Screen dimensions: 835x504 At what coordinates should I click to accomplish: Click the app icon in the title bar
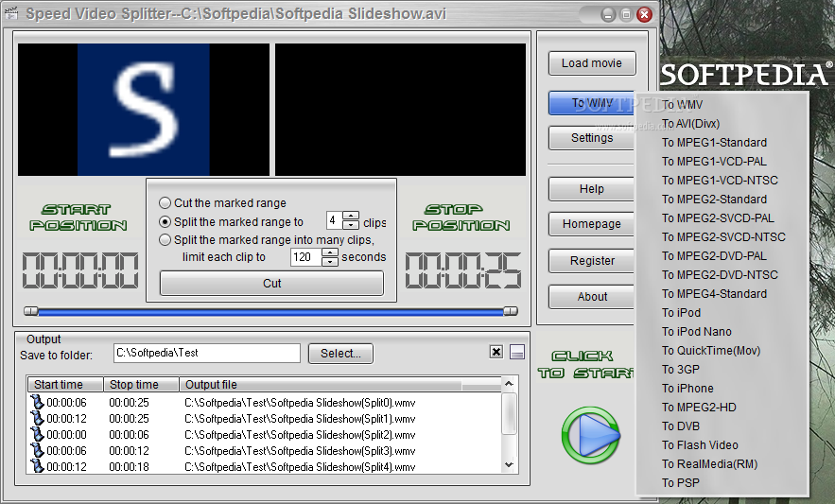pyautogui.click(x=11, y=13)
